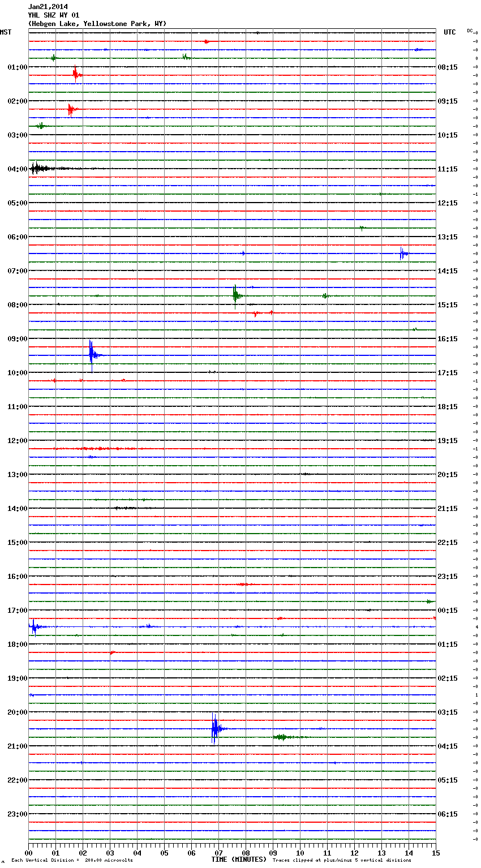Click the '20:00' MST time label
Viewport: 481px width, 868px height.
coord(18,712)
